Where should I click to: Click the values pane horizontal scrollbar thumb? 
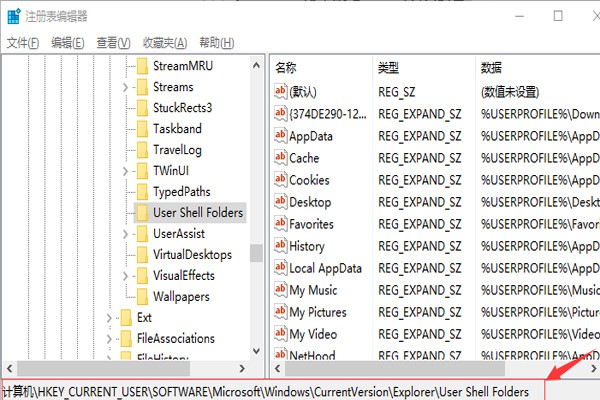tap(395, 369)
